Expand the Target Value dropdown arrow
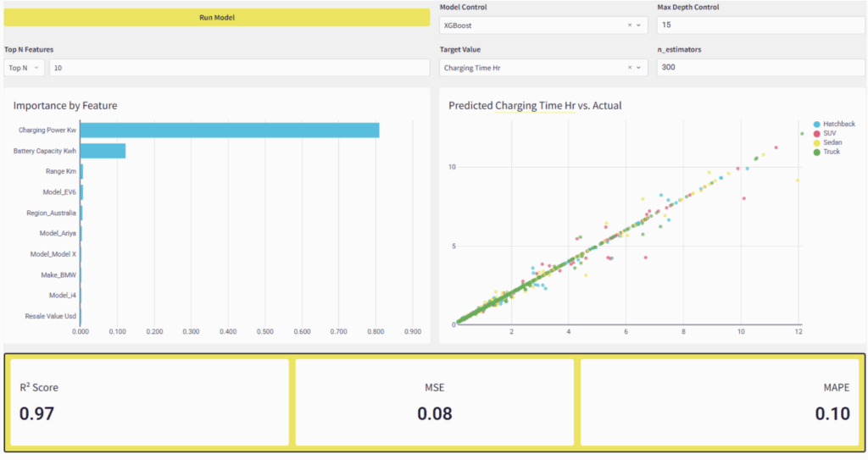Image resolution: width=868 pixels, height=460 pixels. pos(639,68)
